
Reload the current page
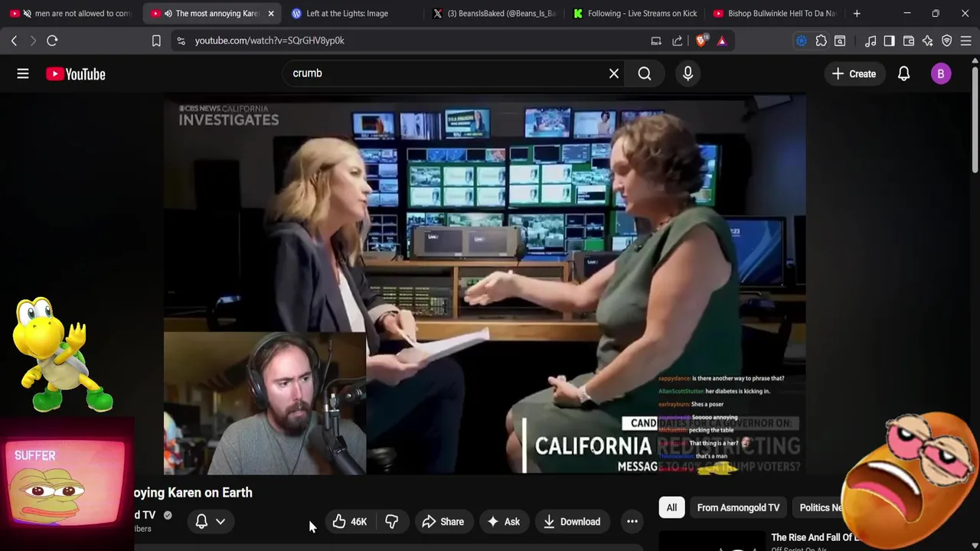coord(52,41)
